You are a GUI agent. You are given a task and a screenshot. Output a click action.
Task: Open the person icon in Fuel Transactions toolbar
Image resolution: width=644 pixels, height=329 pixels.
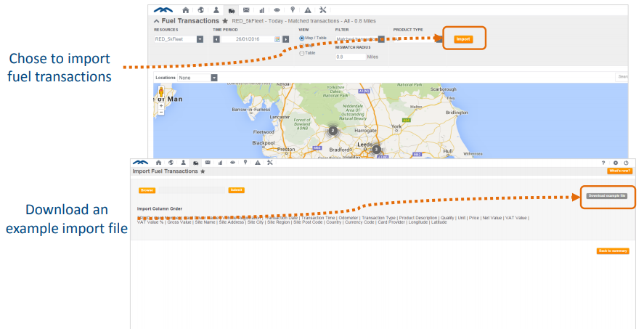point(216,10)
